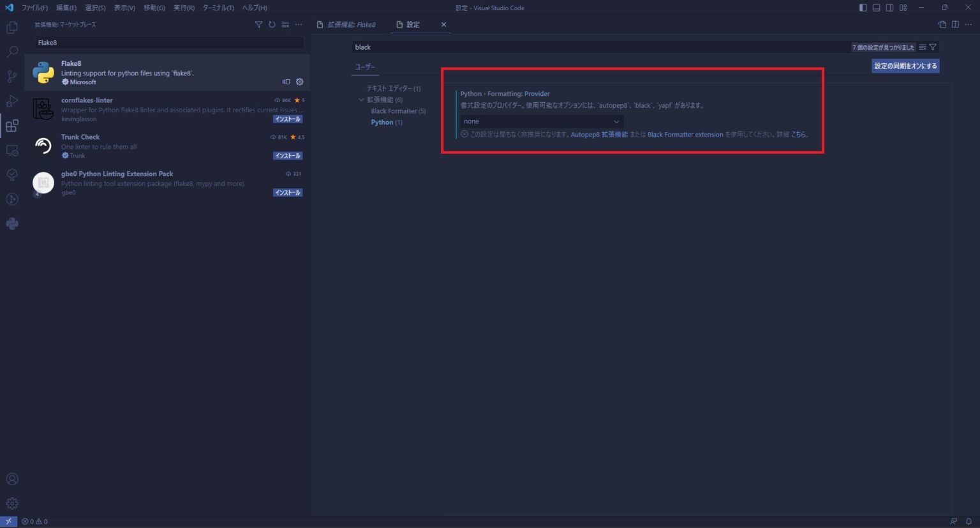980x528 pixels.
Task: Clear the settings search input
Action: pos(923,47)
